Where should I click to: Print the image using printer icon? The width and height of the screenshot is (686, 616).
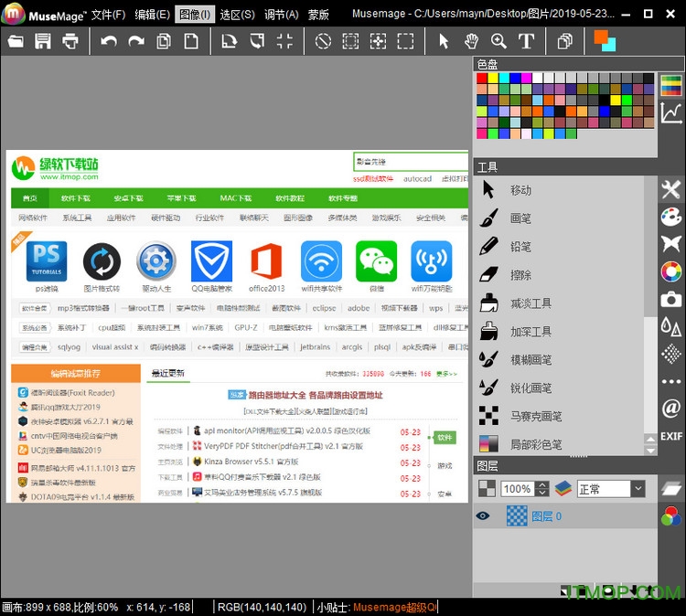pyautogui.click(x=70, y=41)
